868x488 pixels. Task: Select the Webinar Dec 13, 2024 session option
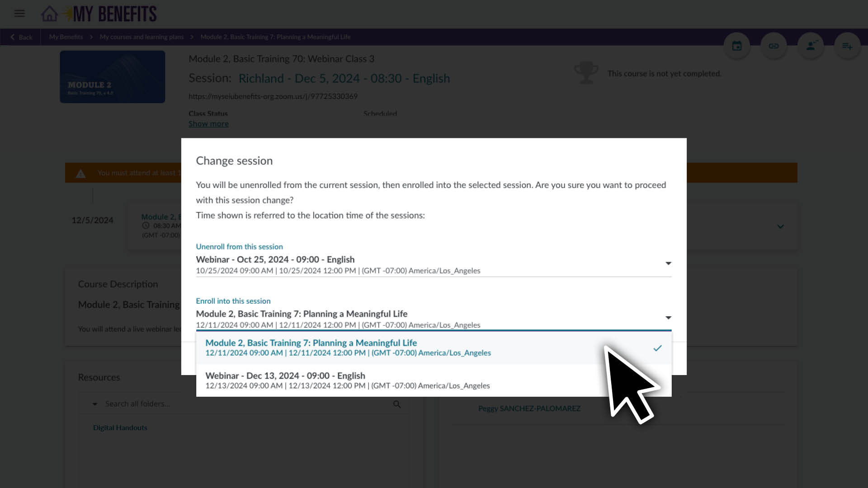click(x=316, y=380)
